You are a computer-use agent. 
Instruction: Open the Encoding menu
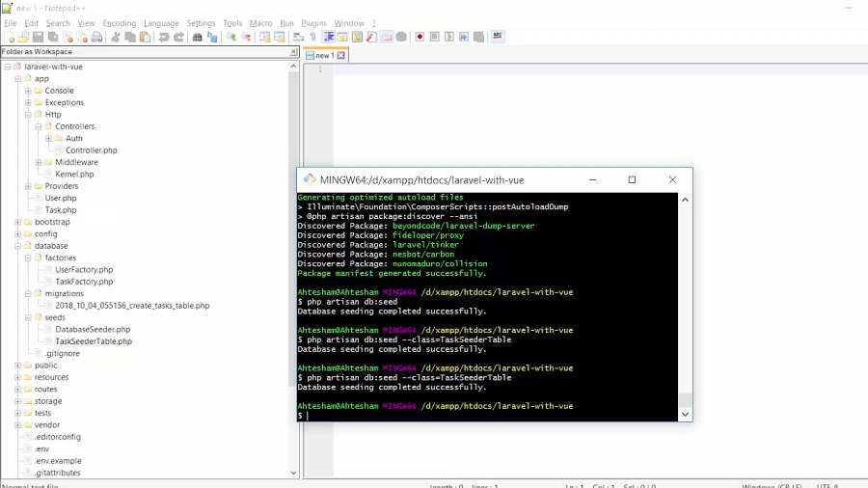(x=119, y=23)
